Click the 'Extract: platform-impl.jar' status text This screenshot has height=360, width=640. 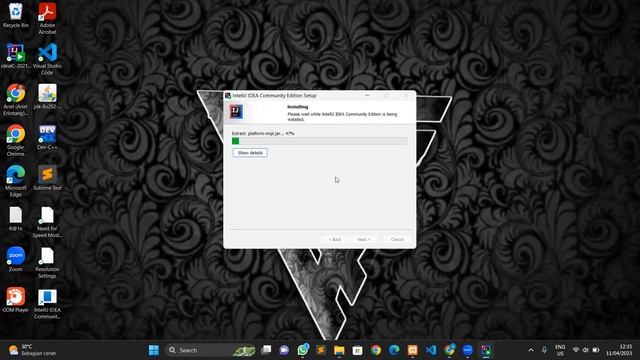click(263, 133)
